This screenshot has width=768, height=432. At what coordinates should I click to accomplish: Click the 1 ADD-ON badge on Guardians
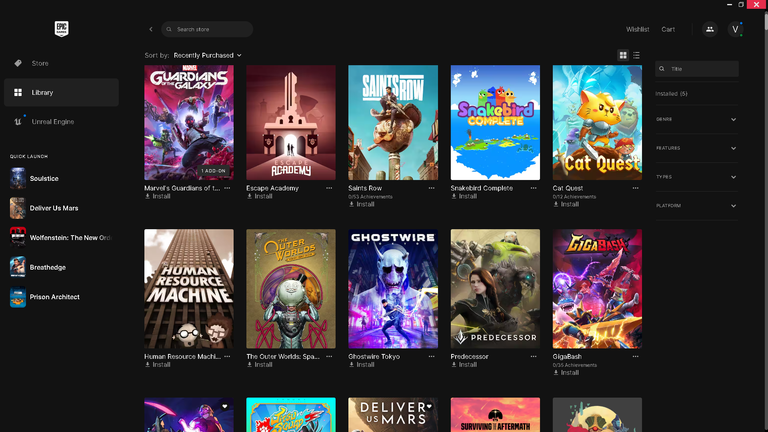click(x=214, y=171)
